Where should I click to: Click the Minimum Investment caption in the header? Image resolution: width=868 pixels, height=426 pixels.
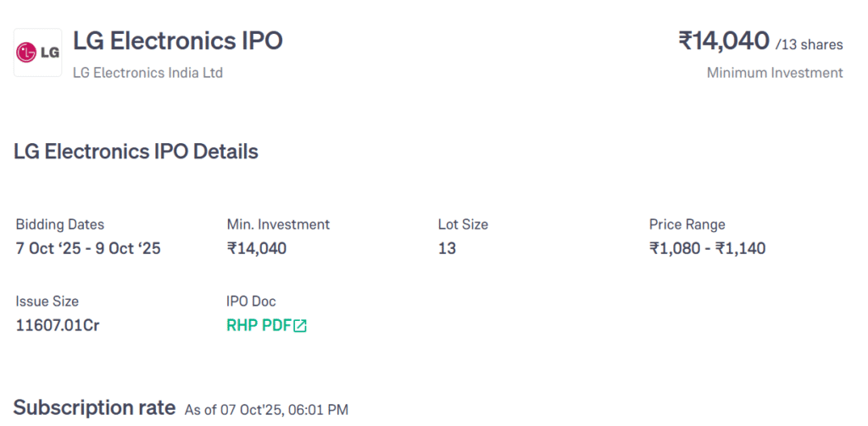(775, 73)
